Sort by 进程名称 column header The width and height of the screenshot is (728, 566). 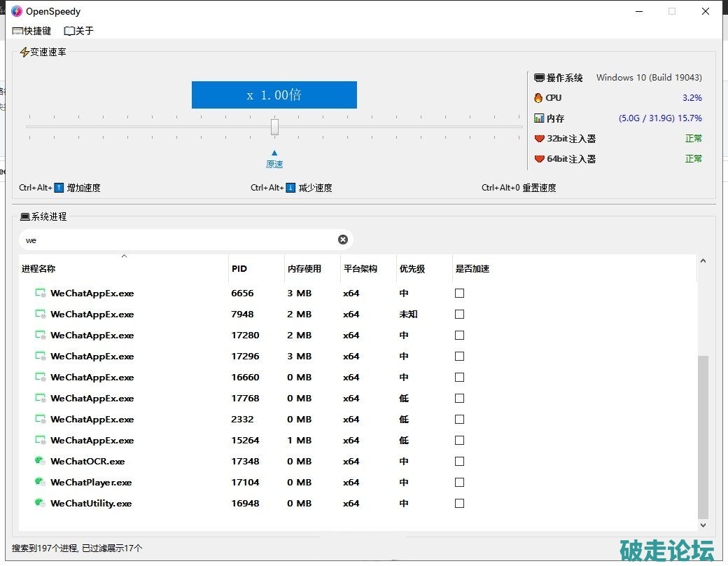pos(38,268)
